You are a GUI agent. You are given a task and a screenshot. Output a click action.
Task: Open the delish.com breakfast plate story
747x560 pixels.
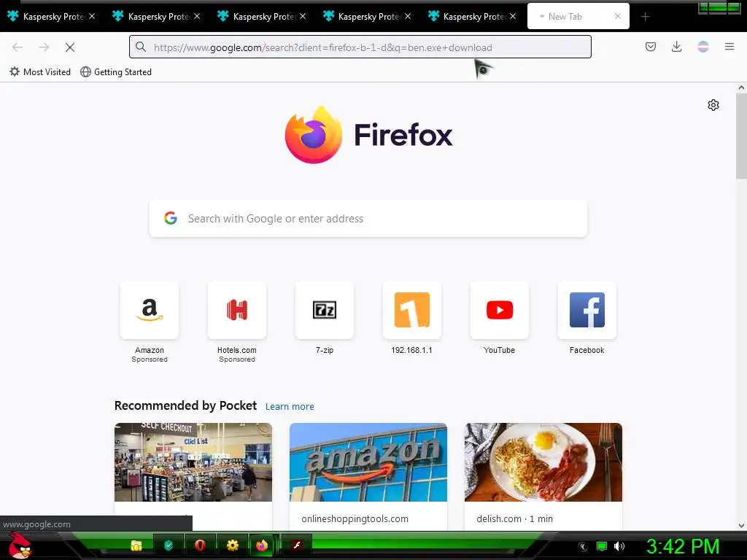coord(543,462)
